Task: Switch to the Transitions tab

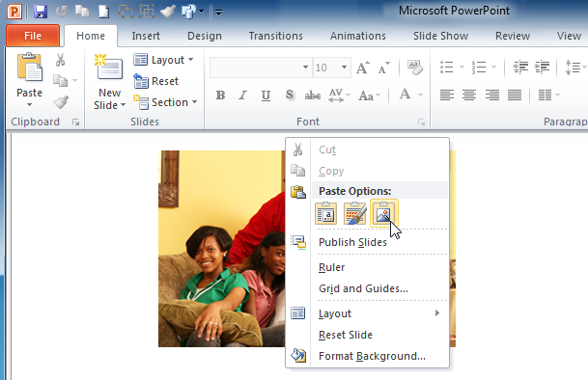Action: (x=275, y=36)
